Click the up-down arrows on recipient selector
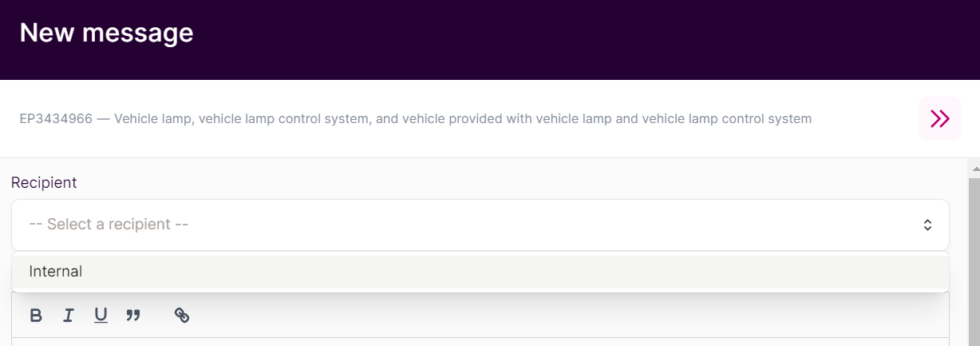The image size is (980, 346). pos(927,225)
